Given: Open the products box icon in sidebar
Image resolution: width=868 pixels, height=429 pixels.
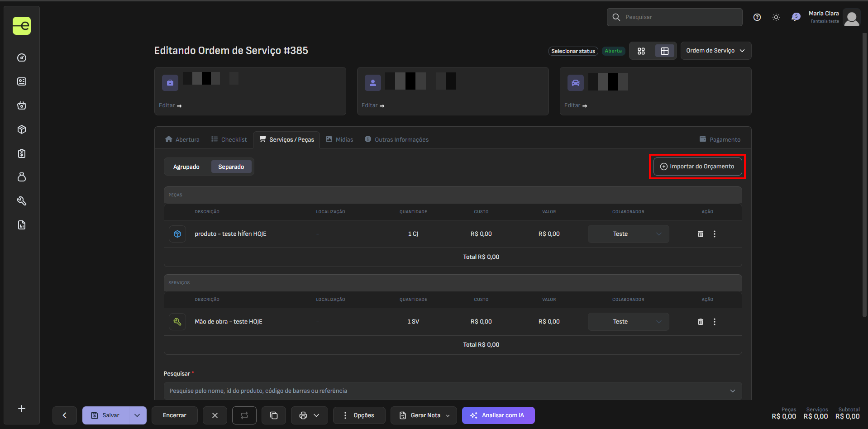Looking at the screenshot, I should (x=22, y=129).
